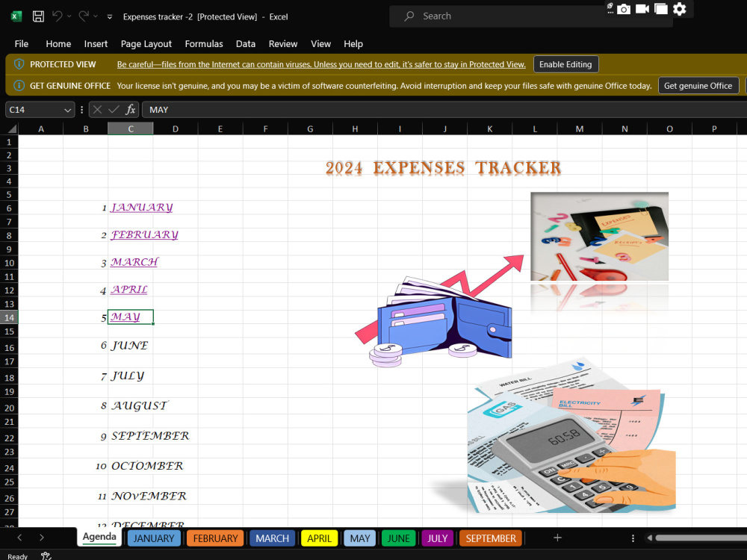Viewport: 747px width, 560px height.
Task: Click the Save icon in title bar
Action: coord(38,16)
